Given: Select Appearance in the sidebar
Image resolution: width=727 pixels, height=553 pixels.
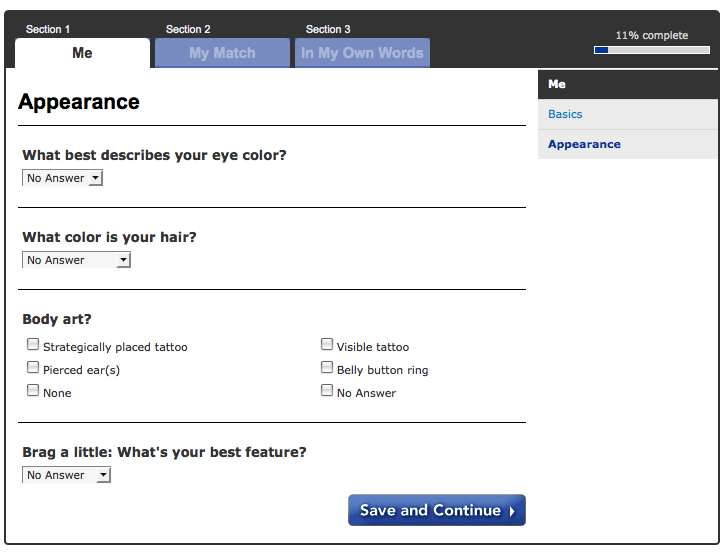Looking at the screenshot, I should coord(584,144).
